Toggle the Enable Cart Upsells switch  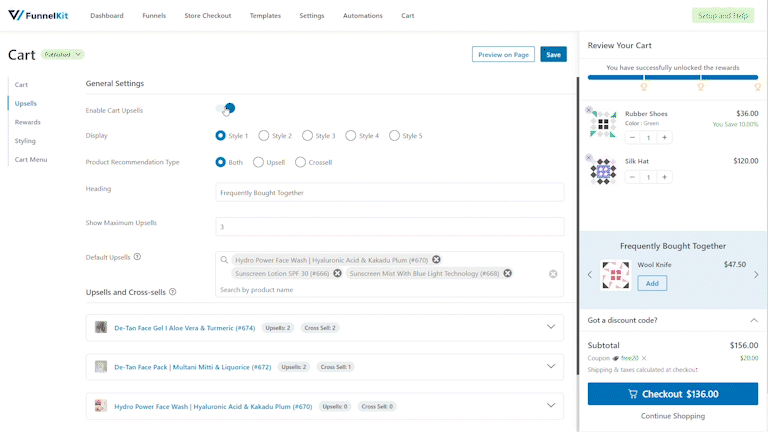click(x=225, y=109)
